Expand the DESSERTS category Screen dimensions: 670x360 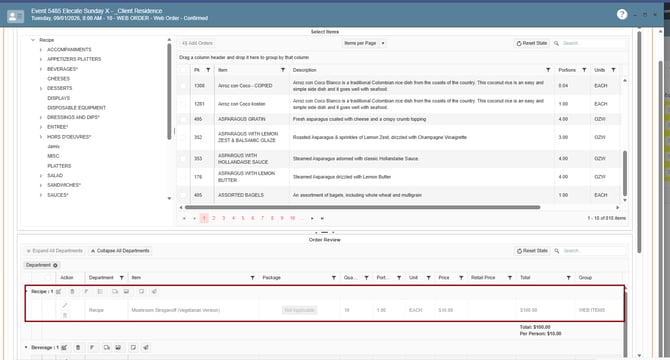point(41,88)
